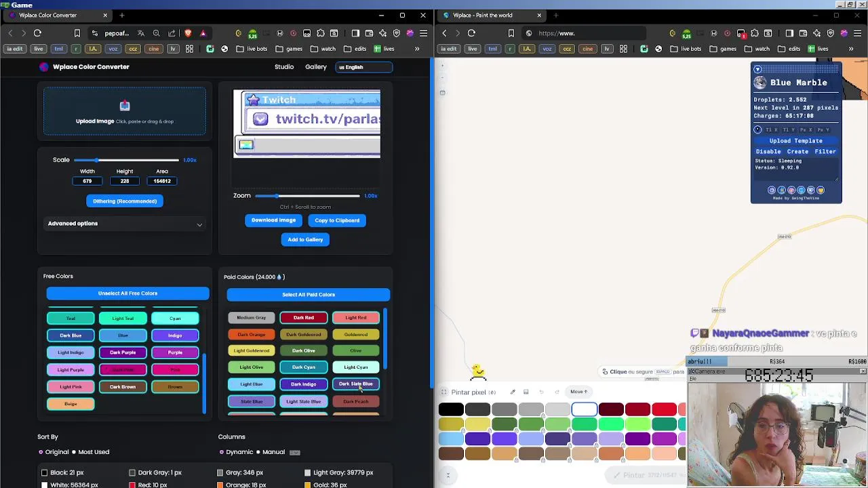Expand Advanced options section
This screenshot has height=488, width=868.
pyautogui.click(x=125, y=224)
